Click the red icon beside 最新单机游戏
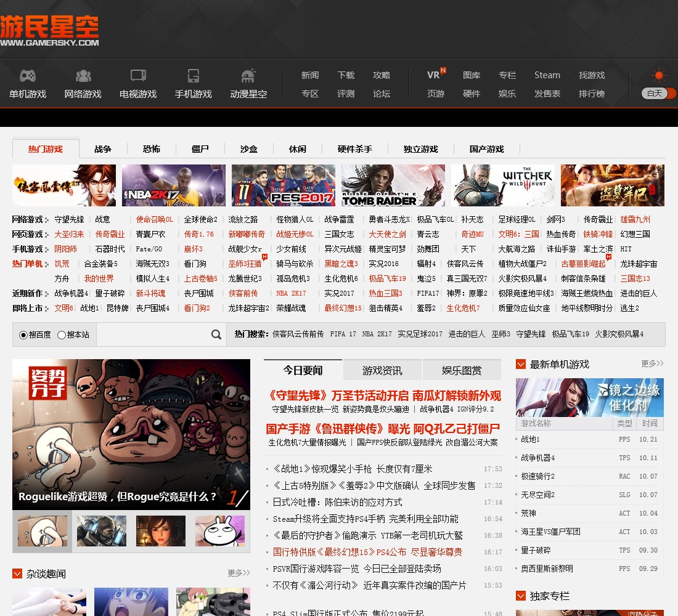Screen dimensions: 678x616 pos(521,365)
